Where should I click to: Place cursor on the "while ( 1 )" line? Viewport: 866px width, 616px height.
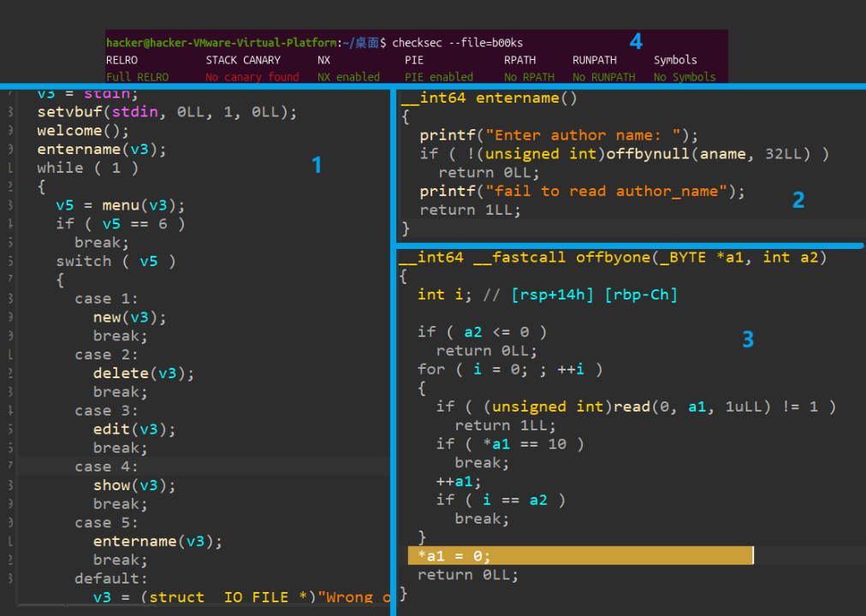coord(88,168)
